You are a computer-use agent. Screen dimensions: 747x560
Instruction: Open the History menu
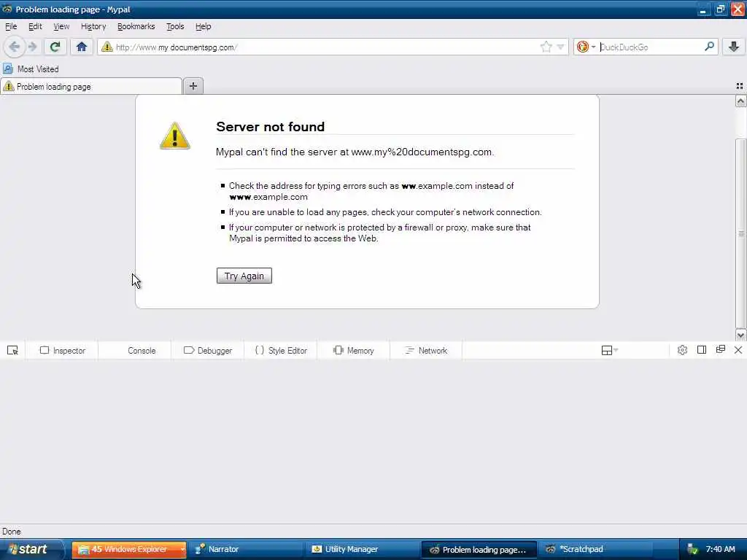click(x=93, y=26)
